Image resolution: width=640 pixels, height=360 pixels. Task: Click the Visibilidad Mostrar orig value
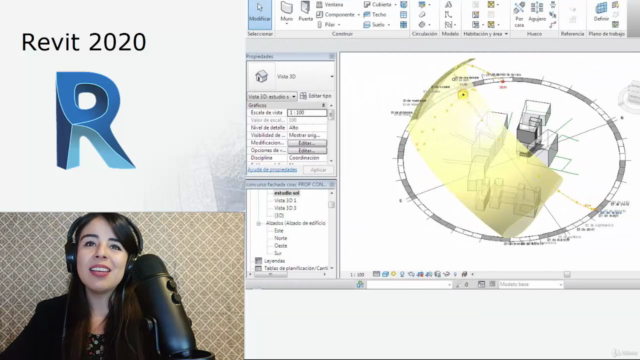coord(307,136)
